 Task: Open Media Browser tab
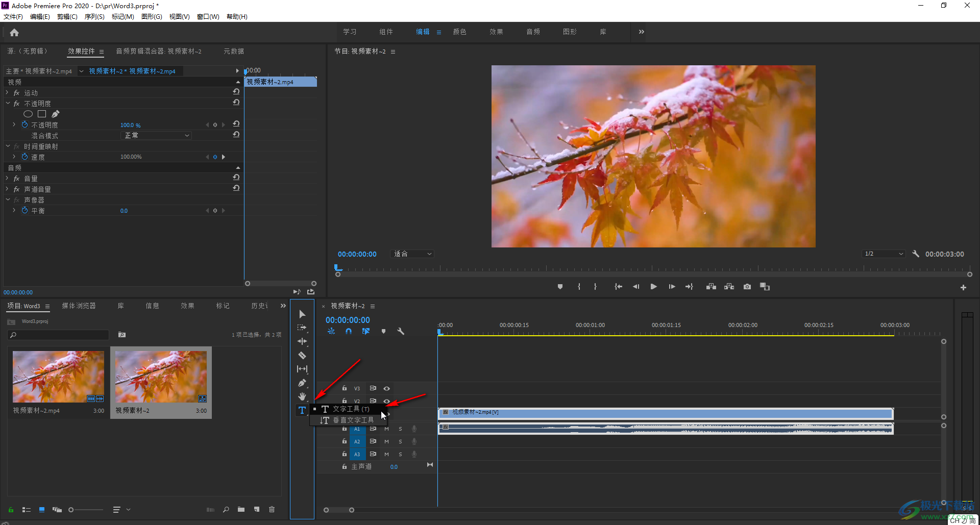79,306
